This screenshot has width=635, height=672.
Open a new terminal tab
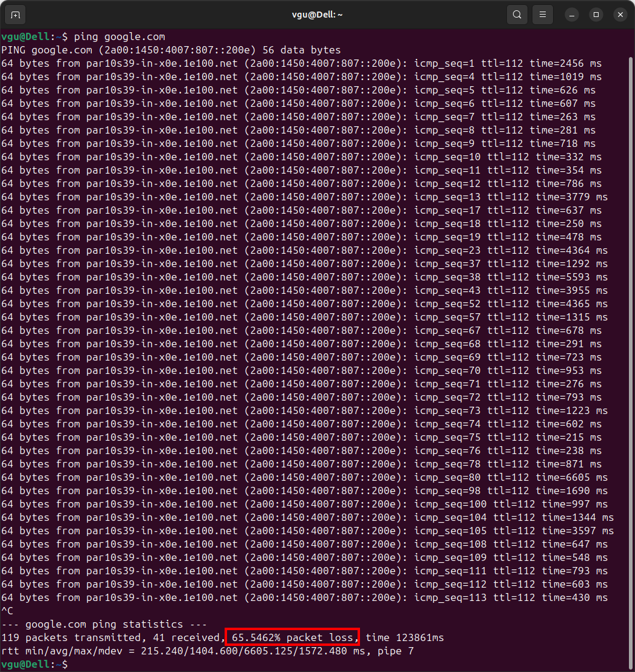tap(15, 15)
